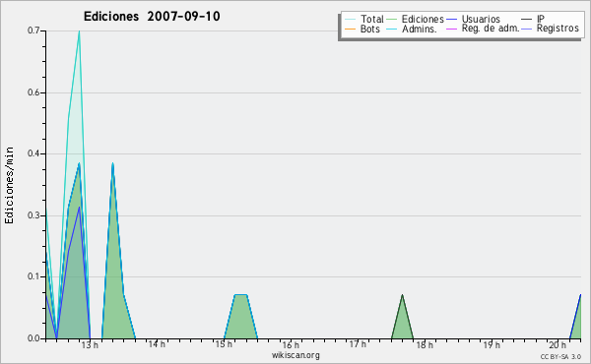Click the 0.4 y-axis value label
591x364 pixels.
point(33,153)
